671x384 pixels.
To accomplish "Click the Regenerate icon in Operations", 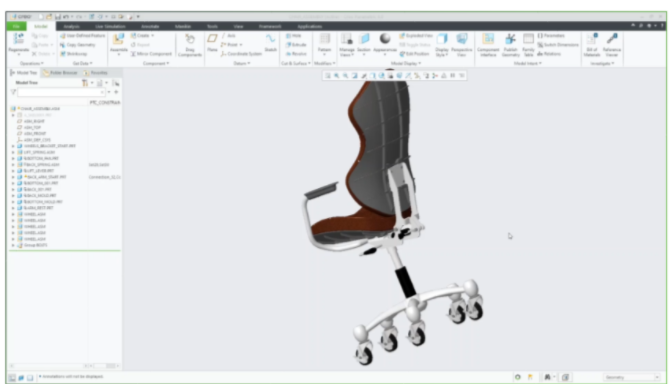I will click(x=18, y=39).
